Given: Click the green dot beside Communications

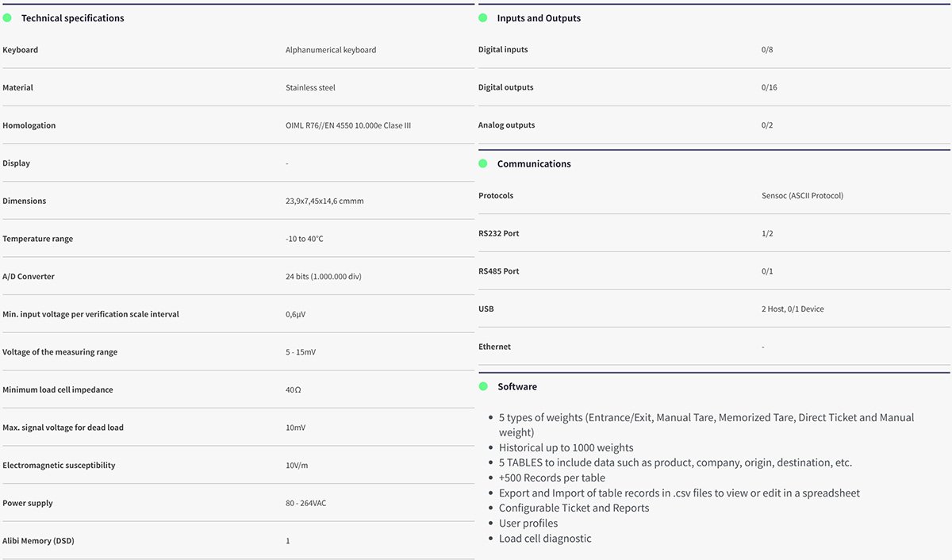Looking at the screenshot, I should (x=482, y=163).
